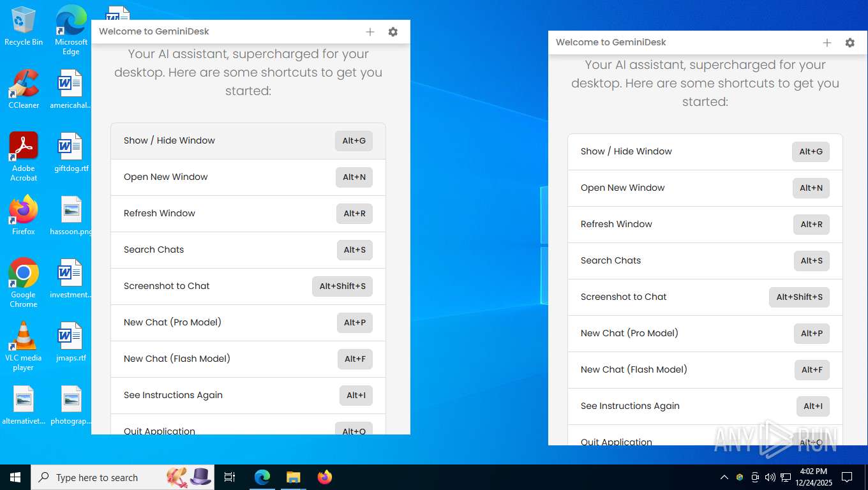
Task: Click Alt+F shortcut badge in right window
Action: pos(812,370)
